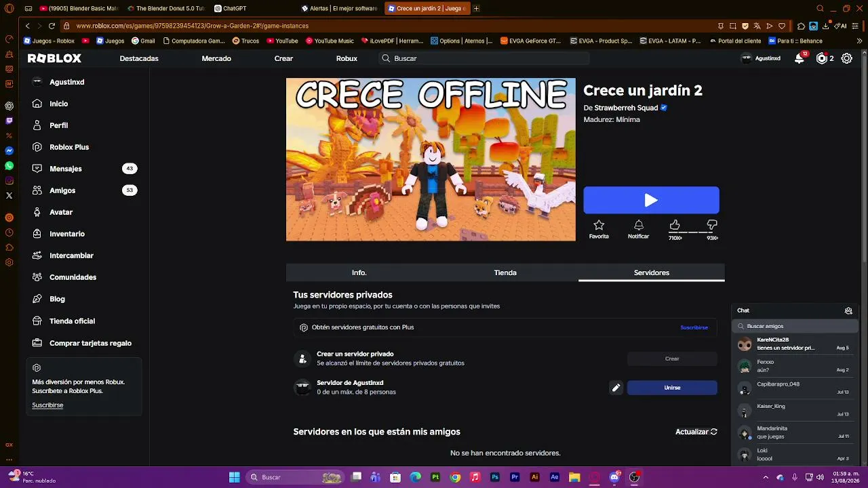
Task: Open Crear in Roblox top menu
Action: [x=283, y=58]
